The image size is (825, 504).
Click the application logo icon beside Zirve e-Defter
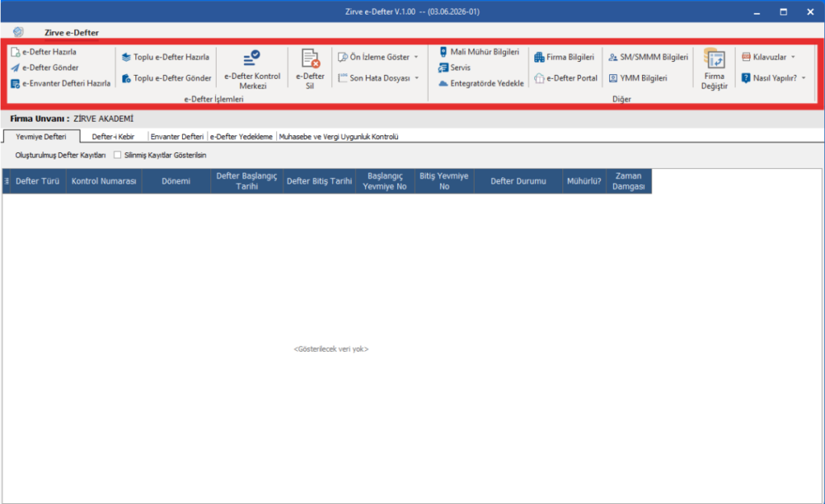tap(19, 32)
